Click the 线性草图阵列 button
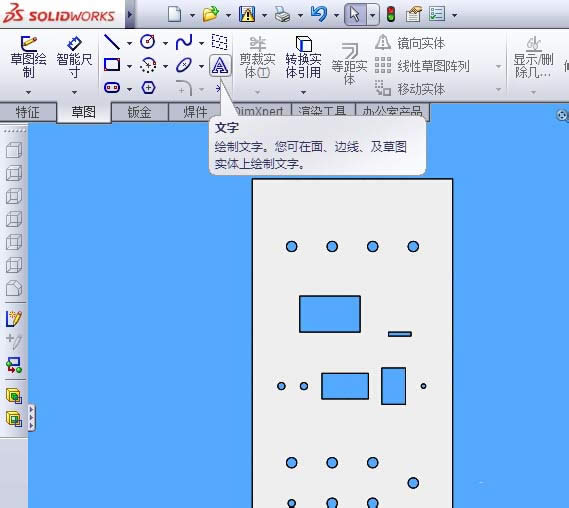The width and height of the screenshot is (569, 508). click(422, 66)
